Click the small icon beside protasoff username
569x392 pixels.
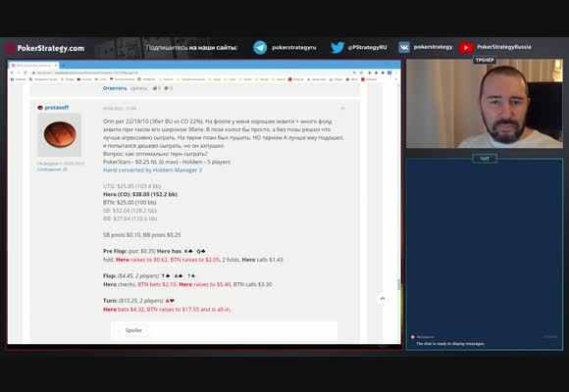pos(40,108)
